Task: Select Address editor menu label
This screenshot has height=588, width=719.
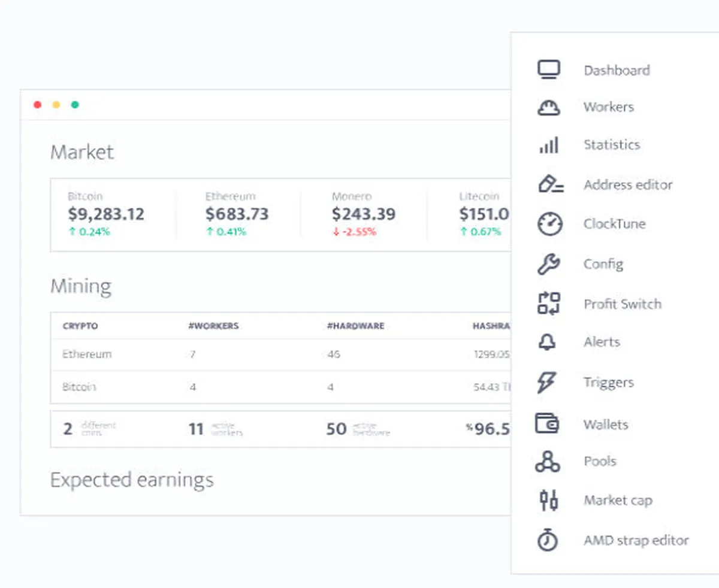Action: [628, 184]
